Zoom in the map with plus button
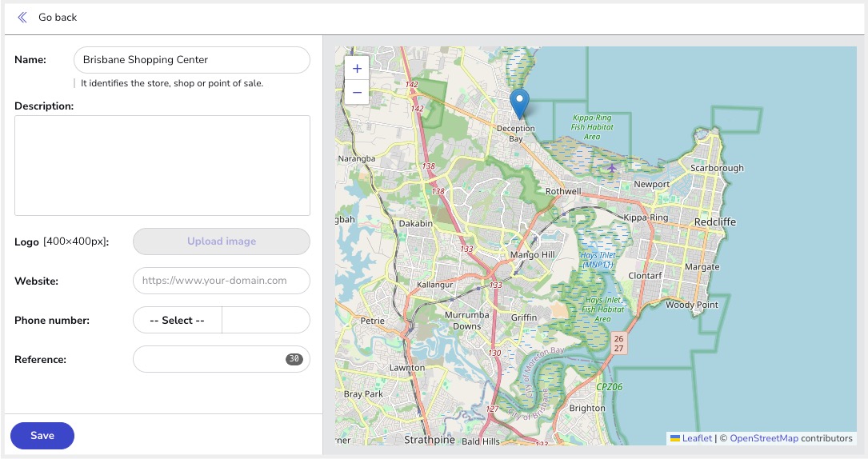The height and width of the screenshot is (459, 868). [x=357, y=69]
